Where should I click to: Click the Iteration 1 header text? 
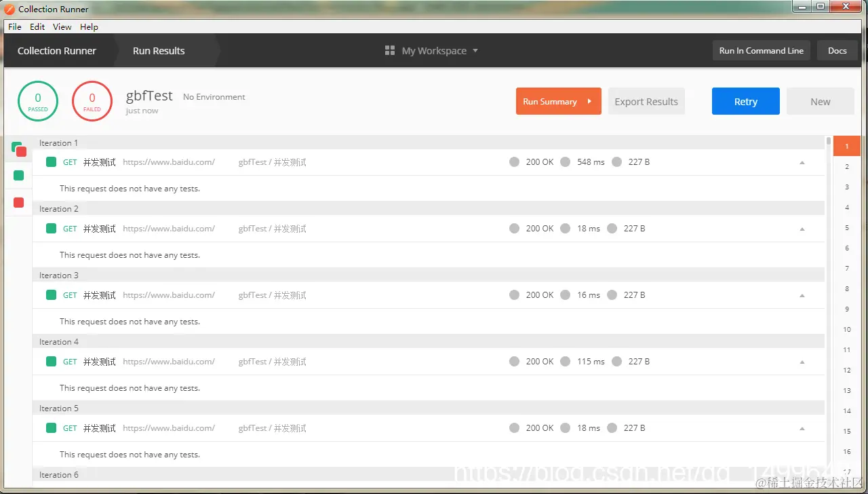[59, 143]
